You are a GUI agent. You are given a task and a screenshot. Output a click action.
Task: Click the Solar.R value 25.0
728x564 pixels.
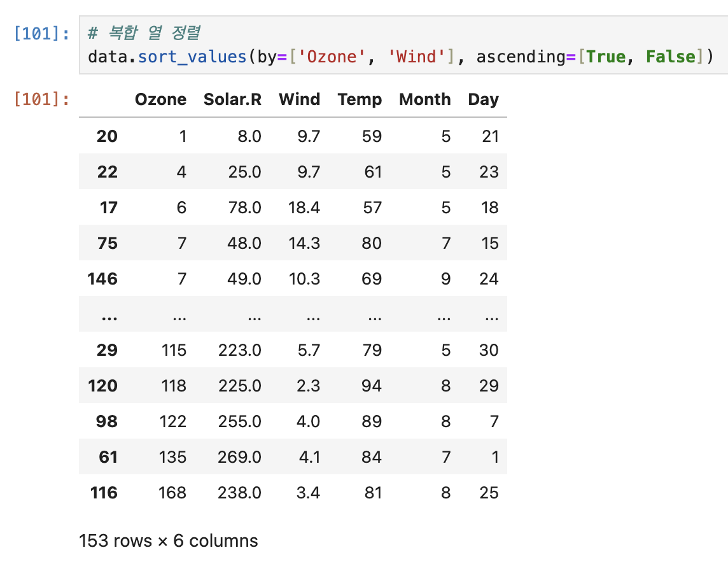(244, 172)
